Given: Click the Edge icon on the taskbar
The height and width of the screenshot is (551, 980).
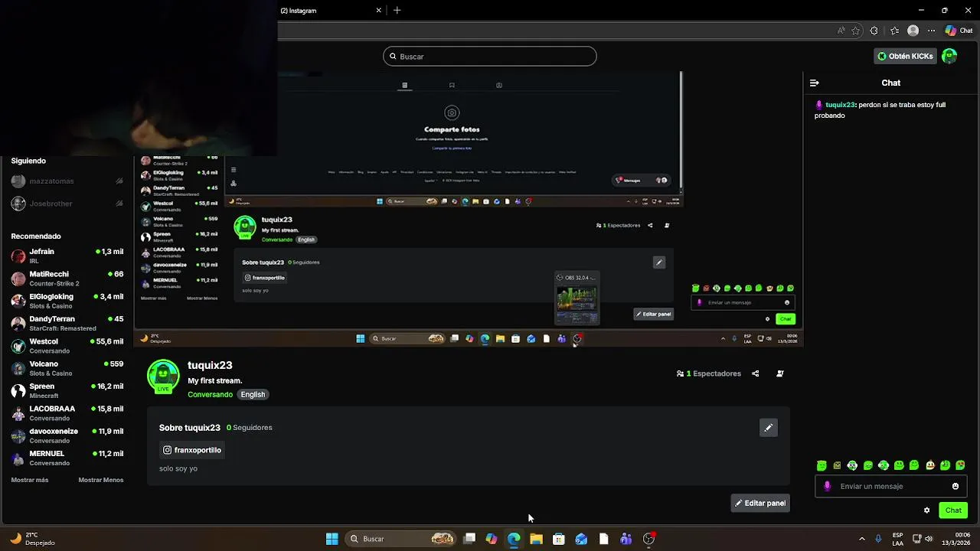Looking at the screenshot, I should click(x=514, y=539).
